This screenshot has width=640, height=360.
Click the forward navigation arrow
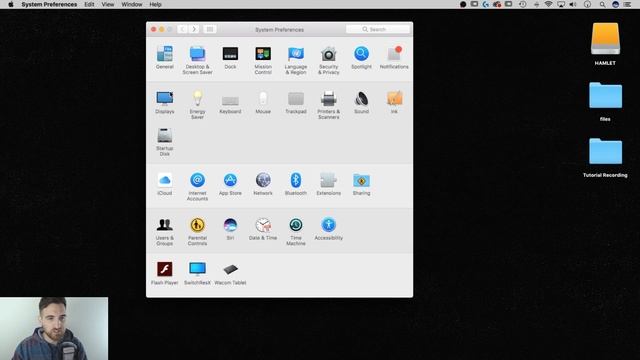coord(194,29)
